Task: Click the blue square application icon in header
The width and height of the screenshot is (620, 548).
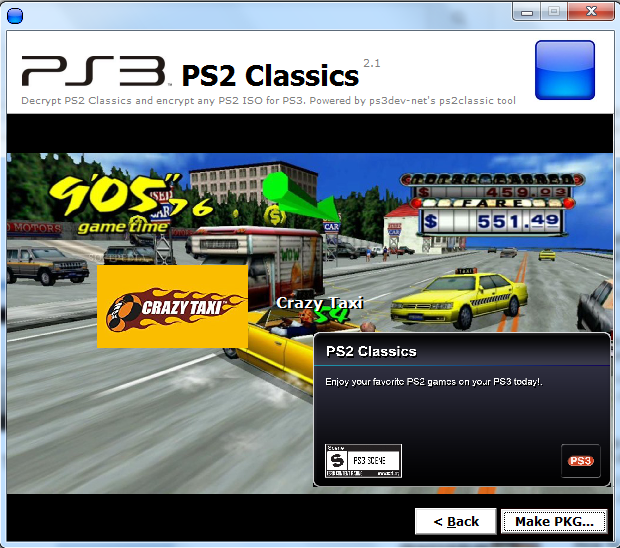Action: pos(565,70)
